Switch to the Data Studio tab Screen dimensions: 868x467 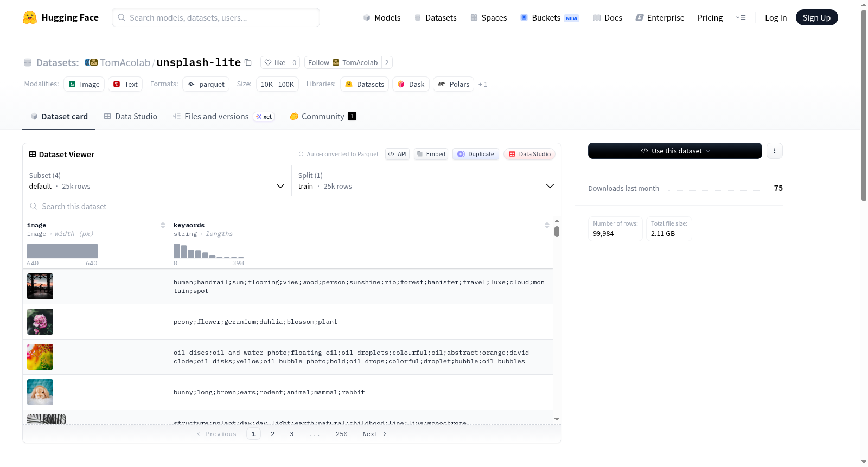tap(131, 116)
